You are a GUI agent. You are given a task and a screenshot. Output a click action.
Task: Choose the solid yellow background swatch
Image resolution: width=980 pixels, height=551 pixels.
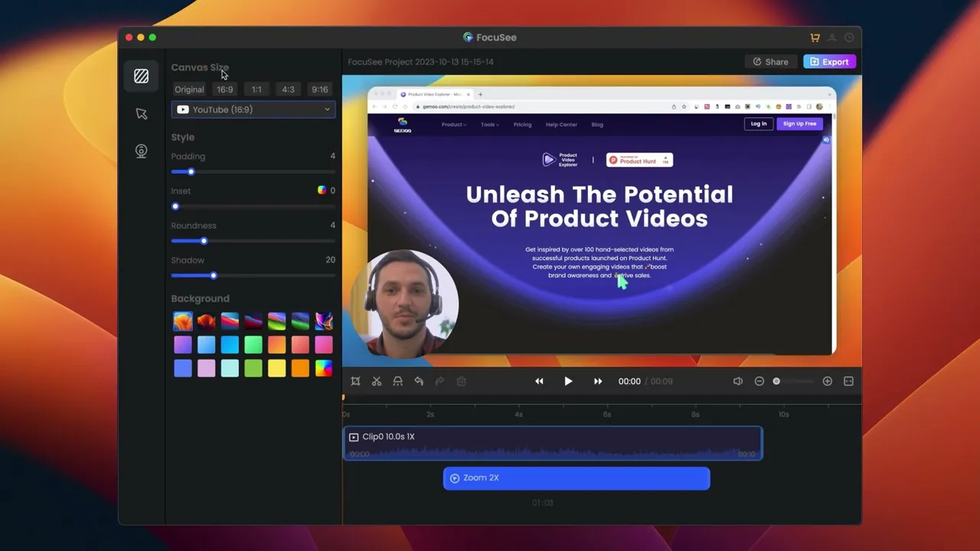click(276, 369)
